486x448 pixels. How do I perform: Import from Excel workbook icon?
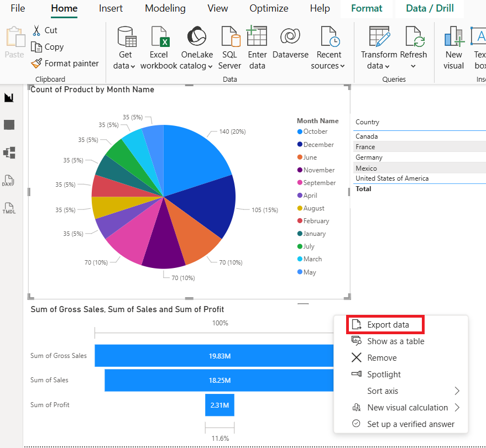point(160,36)
